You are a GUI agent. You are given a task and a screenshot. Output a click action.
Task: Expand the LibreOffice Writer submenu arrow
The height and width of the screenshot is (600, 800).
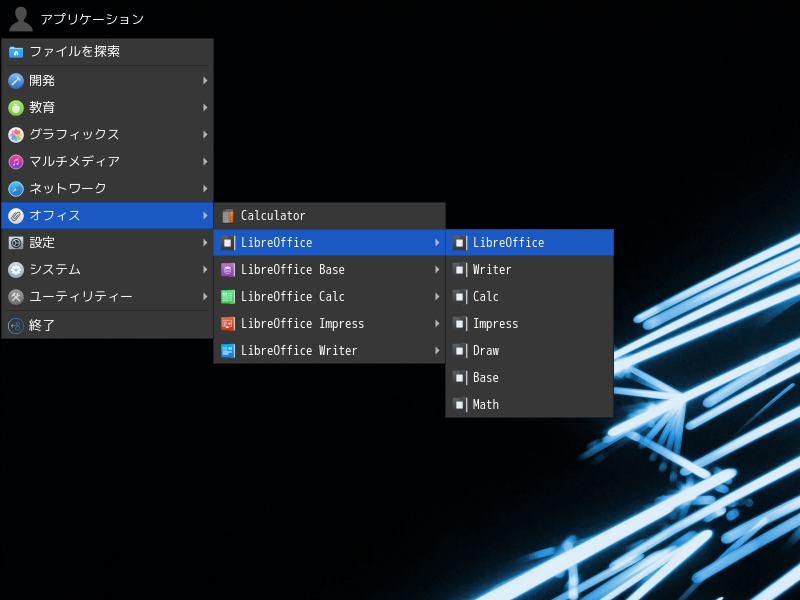tap(437, 351)
